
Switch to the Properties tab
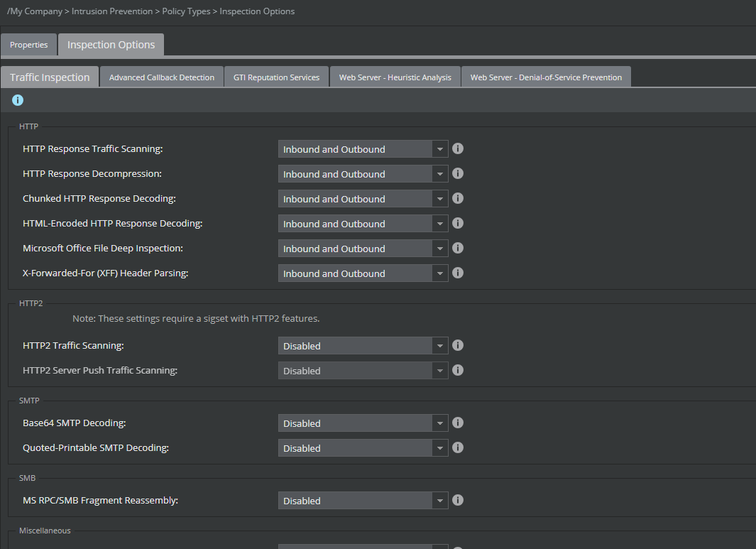point(29,45)
